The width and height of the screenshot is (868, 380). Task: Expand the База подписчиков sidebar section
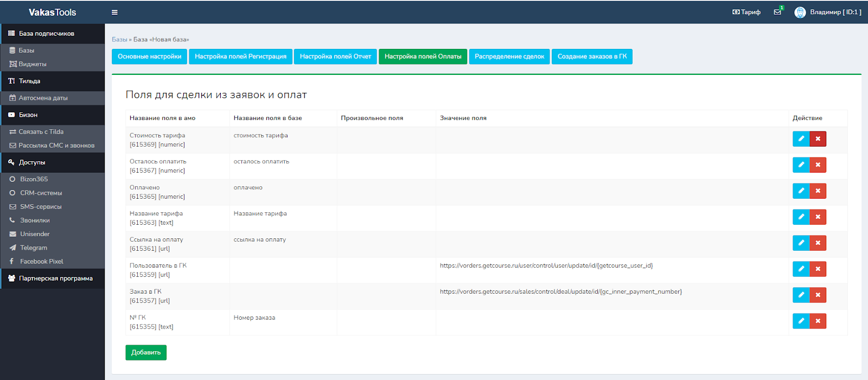pos(47,34)
